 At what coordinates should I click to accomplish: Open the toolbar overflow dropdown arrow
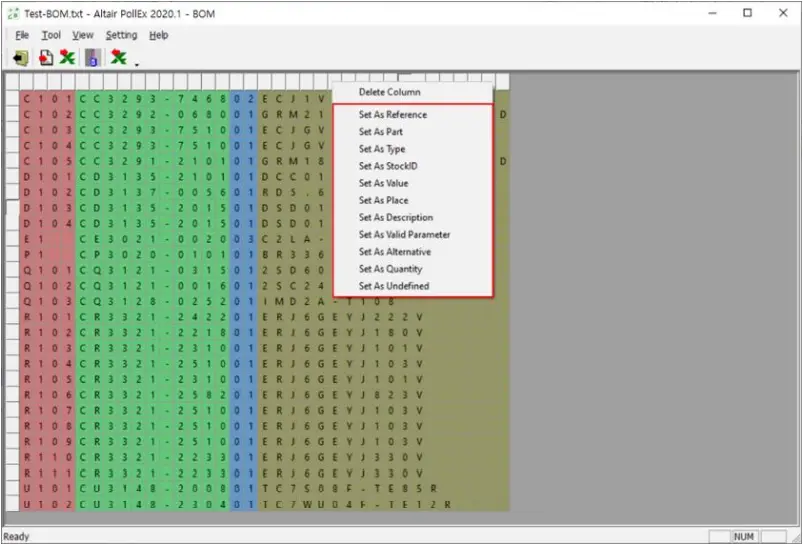(137, 65)
